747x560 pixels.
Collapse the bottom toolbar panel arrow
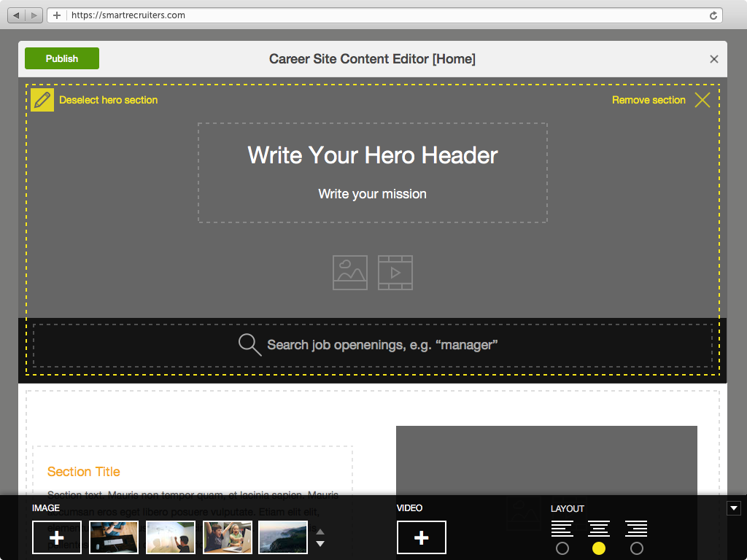coord(734,508)
